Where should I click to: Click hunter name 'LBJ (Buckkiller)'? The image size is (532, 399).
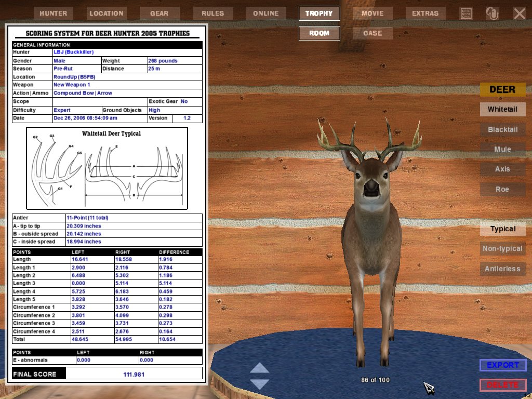(x=73, y=52)
